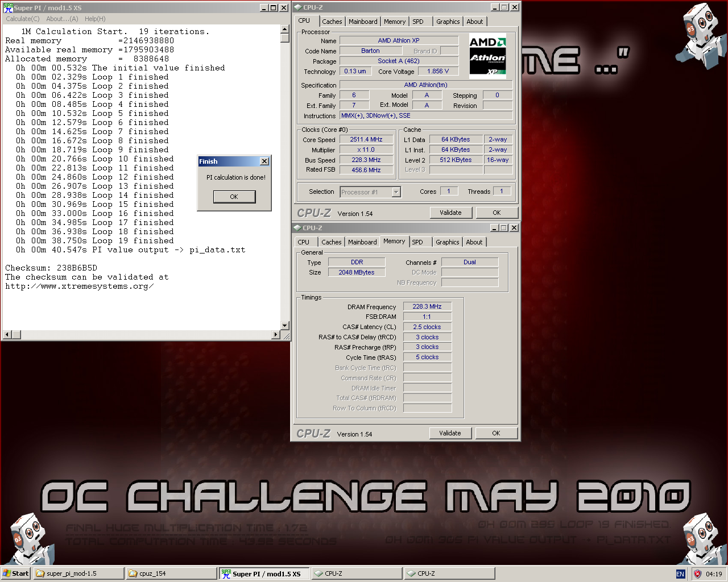Click the Instructions value MMX(+), 3DNow!(+), SSE
The image size is (728, 582).
pyautogui.click(x=427, y=115)
